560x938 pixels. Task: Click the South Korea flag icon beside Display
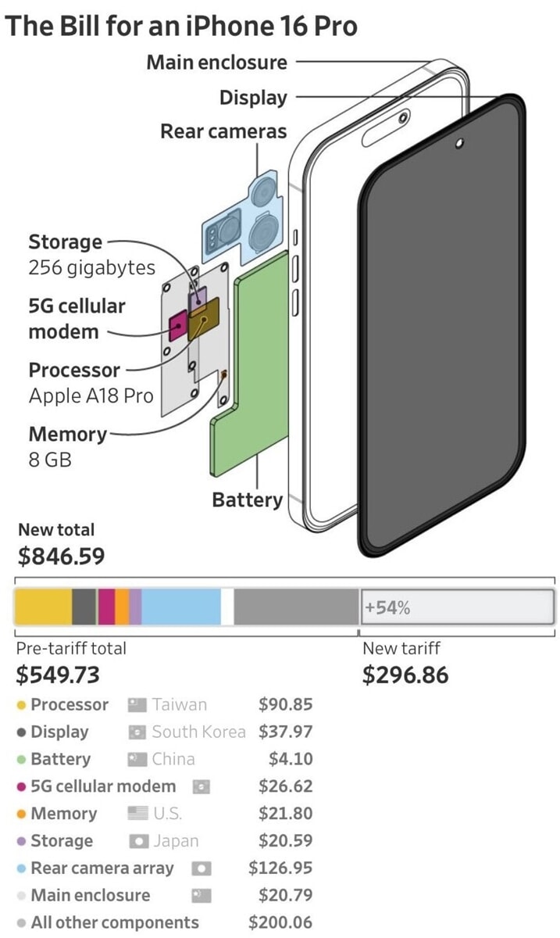137,732
